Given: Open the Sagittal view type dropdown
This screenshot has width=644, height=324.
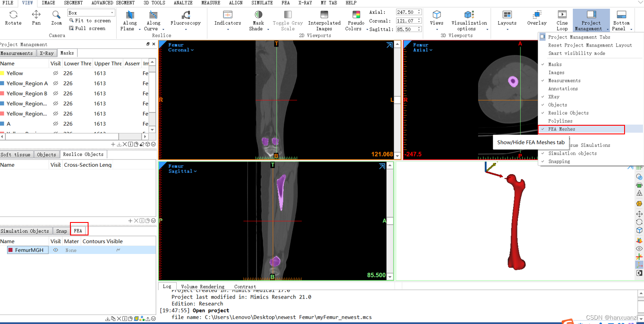Looking at the screenshot, I should 182,171.
